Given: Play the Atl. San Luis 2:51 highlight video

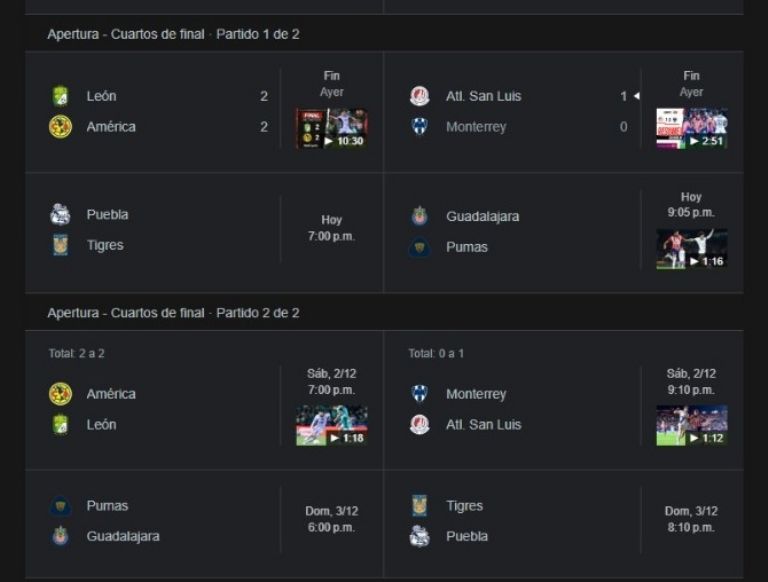Looking at the screenshot, I should point(692,128).
